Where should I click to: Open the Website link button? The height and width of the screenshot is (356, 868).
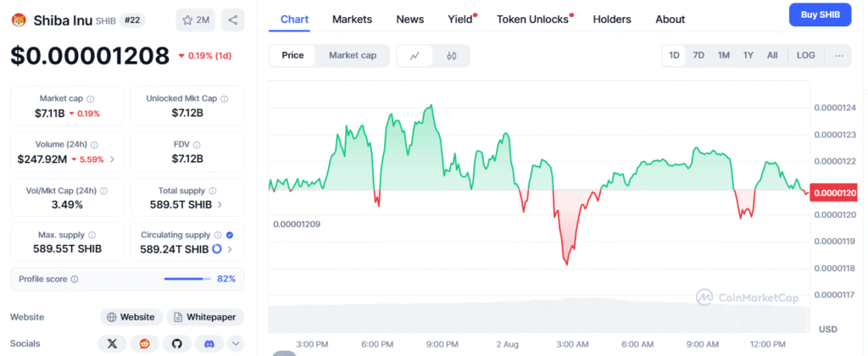point(131,317)
